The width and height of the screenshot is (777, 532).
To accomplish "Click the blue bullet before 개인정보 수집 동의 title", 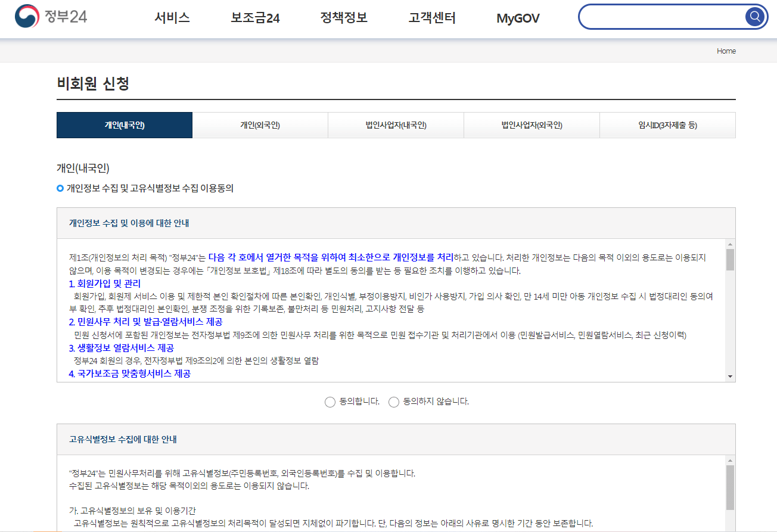I will 60,189.
